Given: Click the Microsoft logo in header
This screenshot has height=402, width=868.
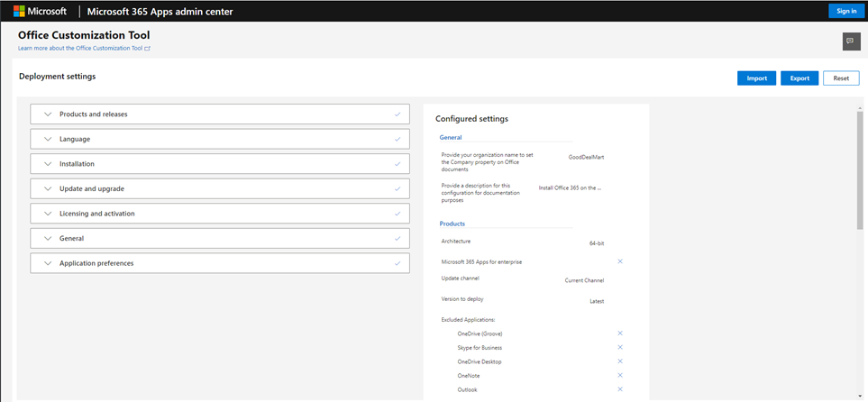Looking at the screenshot, I should click(x=41, y=11).
